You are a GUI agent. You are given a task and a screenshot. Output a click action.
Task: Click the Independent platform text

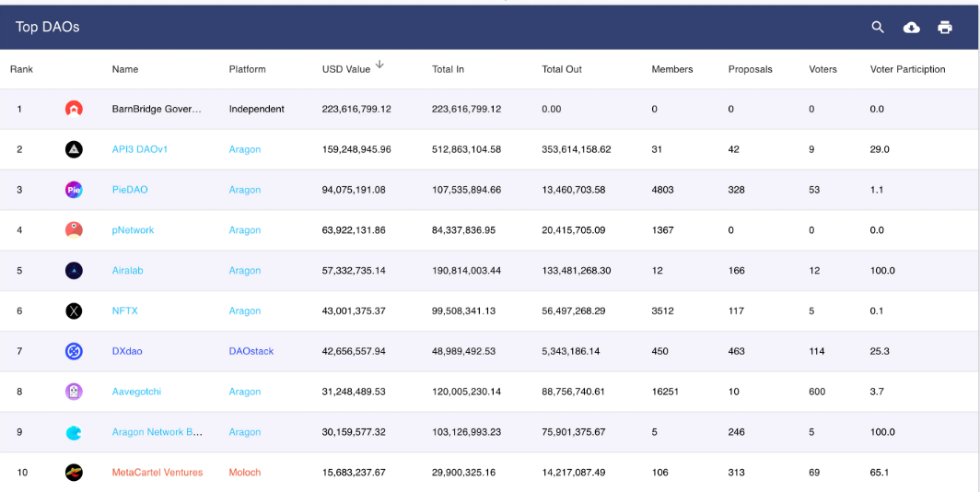tap(256, 109)
